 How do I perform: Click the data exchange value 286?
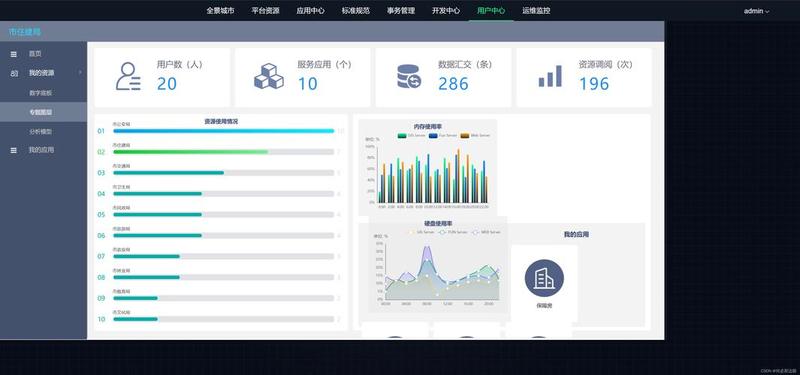click(453, 84)
